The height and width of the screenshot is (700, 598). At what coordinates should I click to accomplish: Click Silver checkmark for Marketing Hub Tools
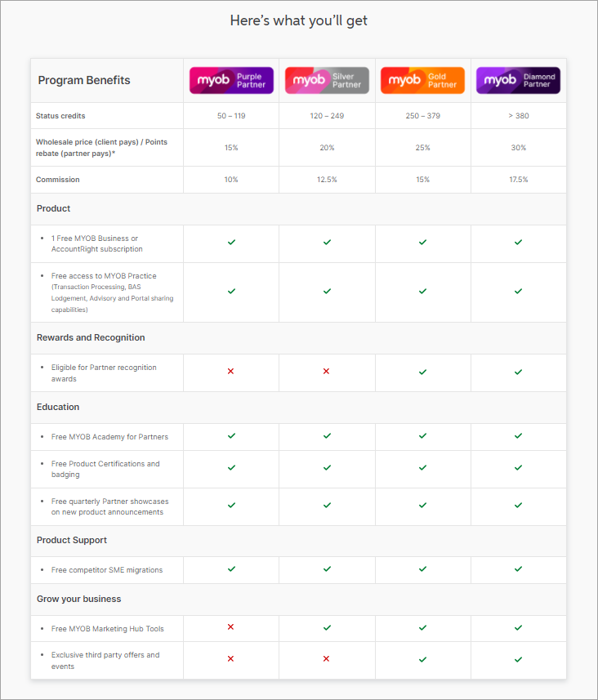click(x=327, y=628)
